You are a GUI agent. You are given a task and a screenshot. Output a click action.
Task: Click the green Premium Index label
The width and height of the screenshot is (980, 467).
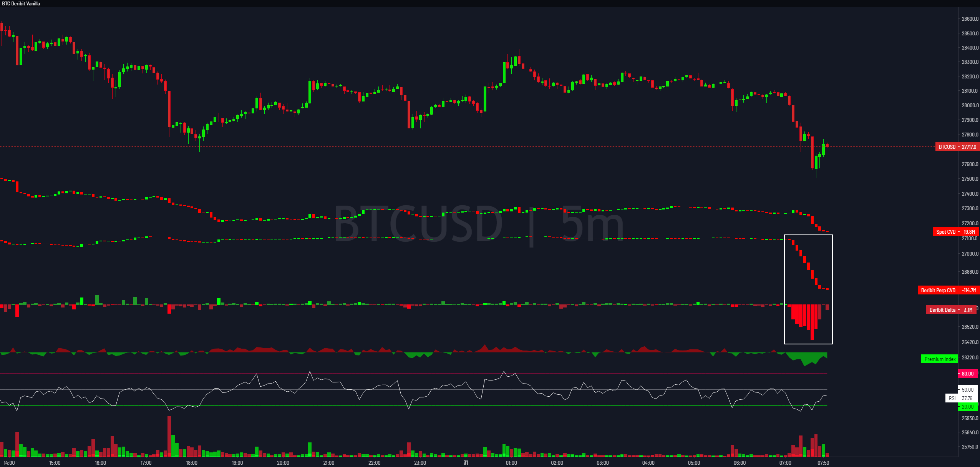pyautogui.click(x=940, y=359)
